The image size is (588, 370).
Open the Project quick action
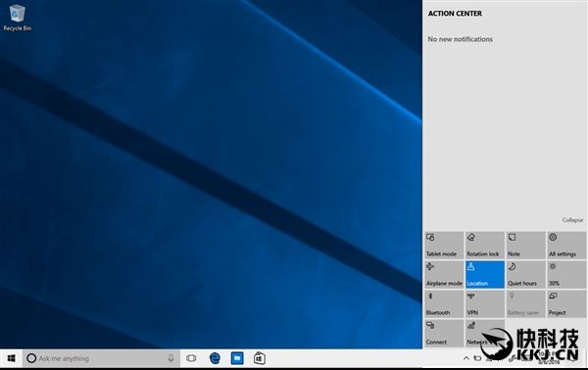tap(566, 303)
